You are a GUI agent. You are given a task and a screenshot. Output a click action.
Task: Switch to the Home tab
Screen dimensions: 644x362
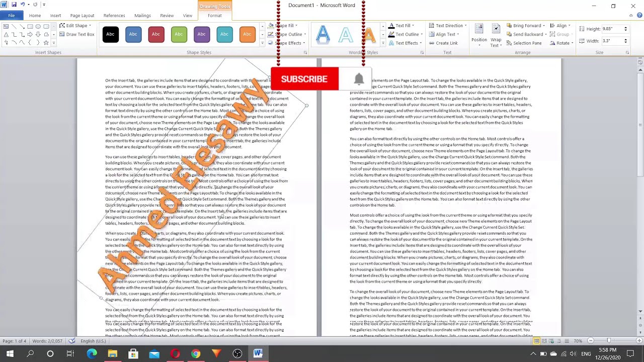(x=35, y=16)
